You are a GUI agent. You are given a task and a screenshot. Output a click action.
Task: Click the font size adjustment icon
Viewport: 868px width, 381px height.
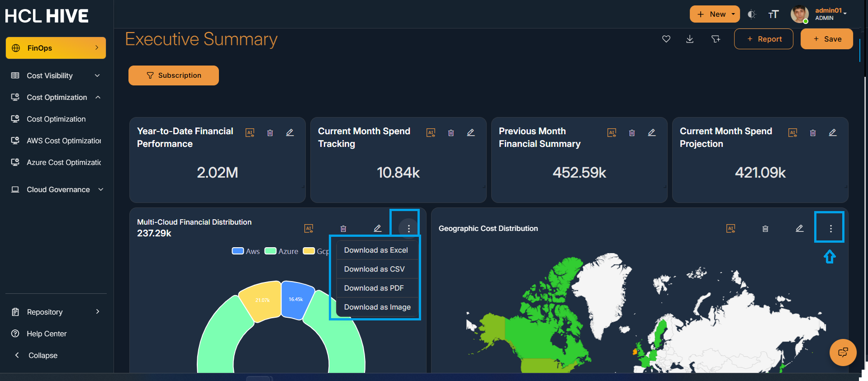coord(773,14)
